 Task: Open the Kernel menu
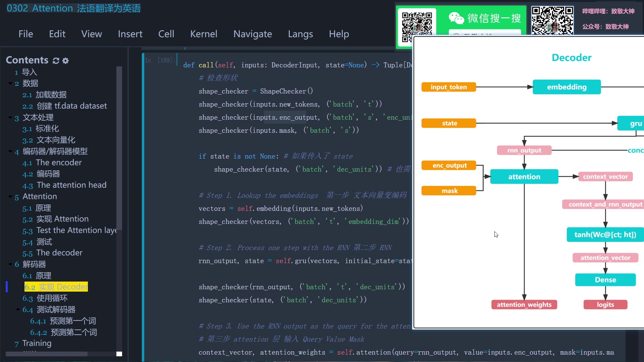tap(204, 34)
